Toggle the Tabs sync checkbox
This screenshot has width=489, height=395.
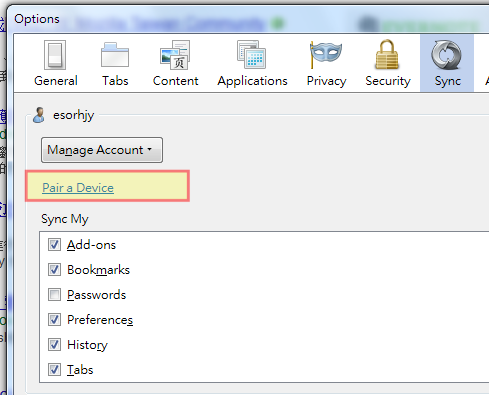(x=54, y=369)
